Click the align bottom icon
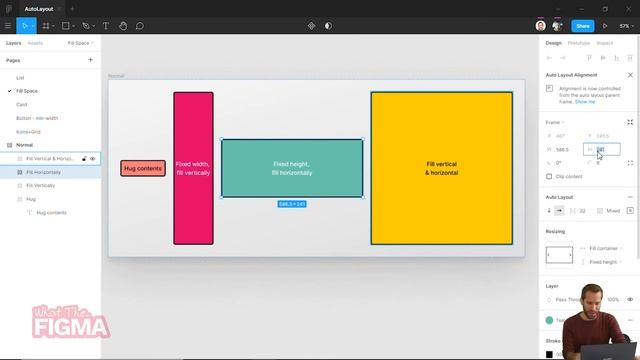The image size is (640, 360). [x=616, y=58]
